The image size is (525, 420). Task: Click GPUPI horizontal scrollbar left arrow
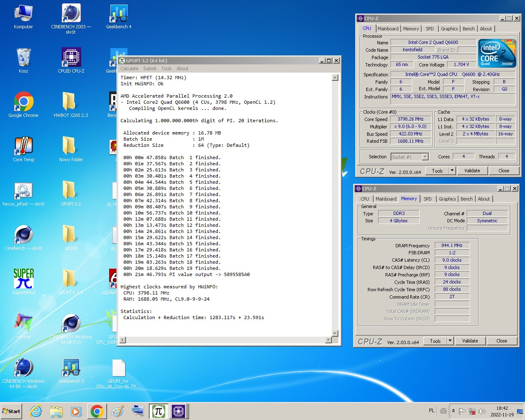pos(122,340)
